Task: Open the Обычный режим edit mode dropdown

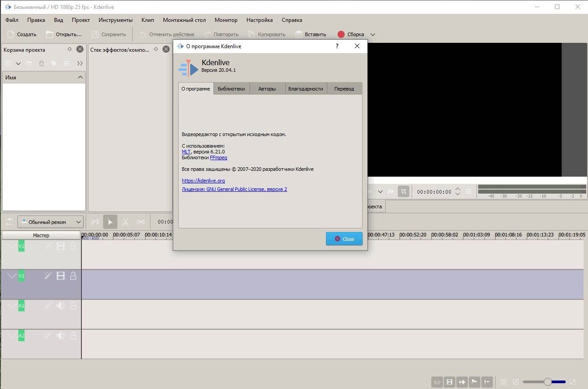Action: click(50, 222)
